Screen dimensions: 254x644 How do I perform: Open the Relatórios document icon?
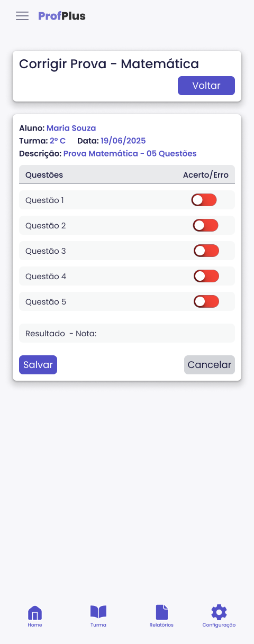tap(162, 612)
